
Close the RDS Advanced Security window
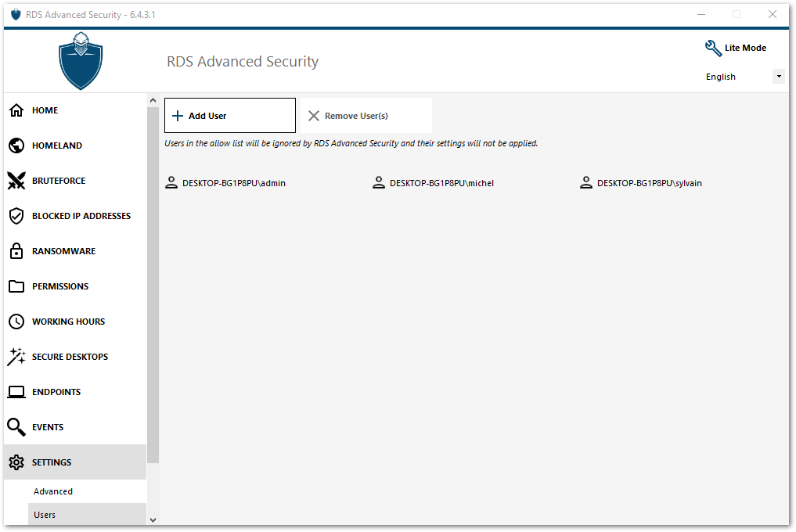click(x=773, y=15)
